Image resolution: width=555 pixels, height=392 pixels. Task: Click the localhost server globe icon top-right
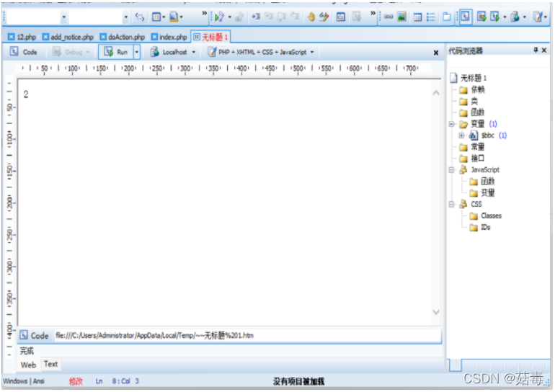(515, 17)
